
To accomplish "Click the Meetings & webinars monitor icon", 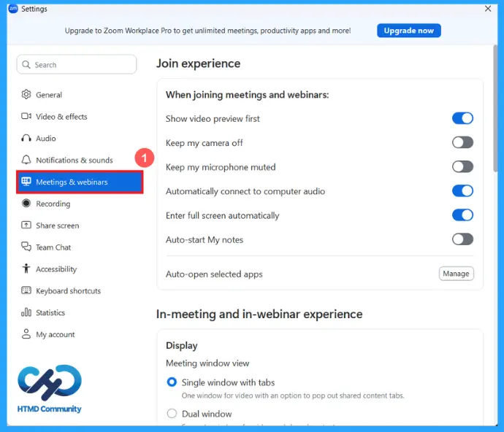I will tap(26, 182).
